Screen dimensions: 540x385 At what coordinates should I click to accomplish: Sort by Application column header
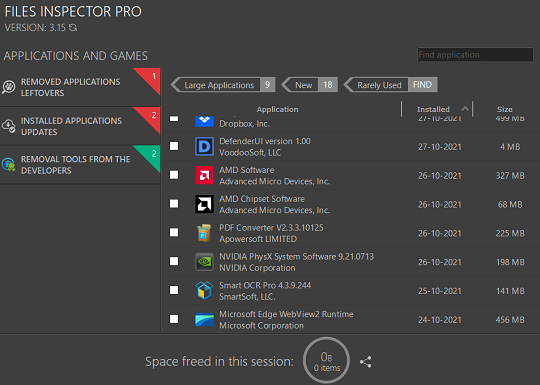coord(278,109)
